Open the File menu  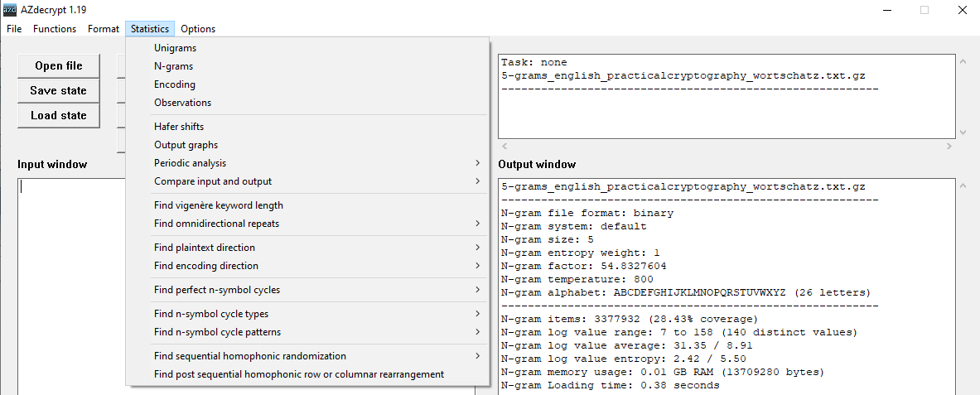[14, 29]
